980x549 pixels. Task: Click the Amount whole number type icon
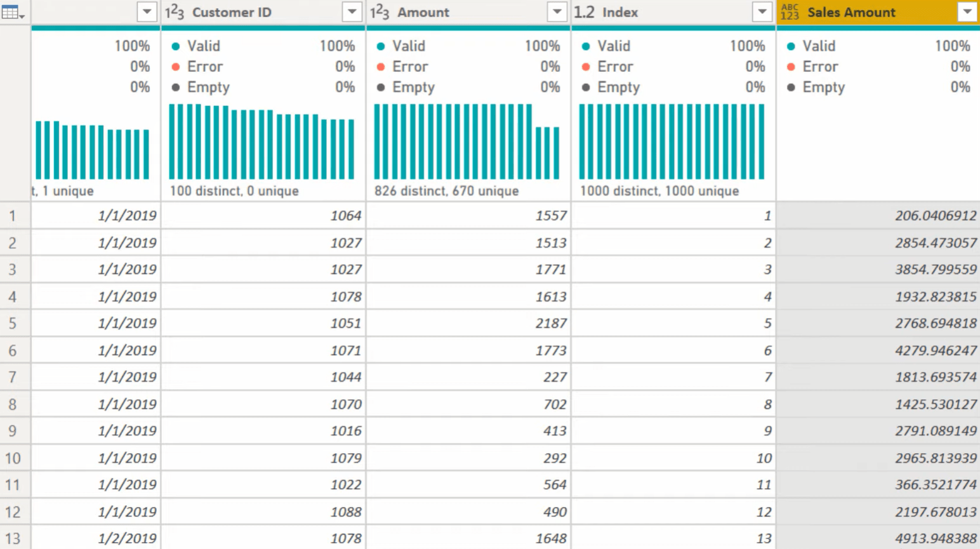click(380, 12)
